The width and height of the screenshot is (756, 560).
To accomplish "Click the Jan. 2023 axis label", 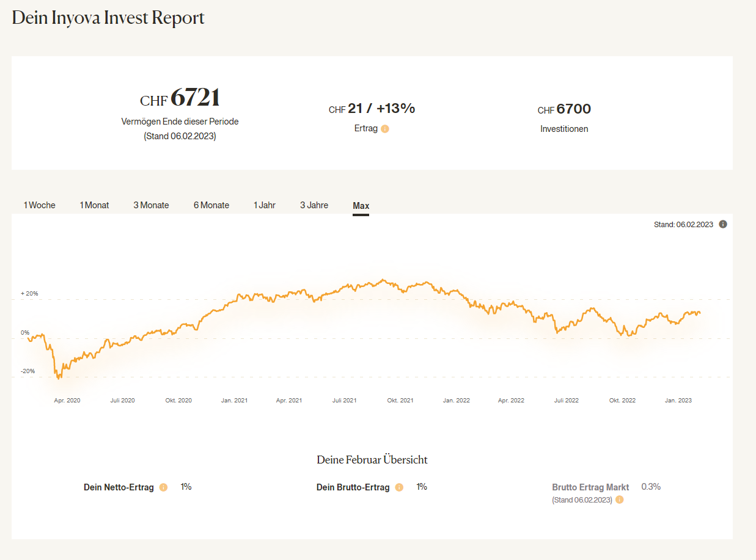I will [x=678, y=401].
